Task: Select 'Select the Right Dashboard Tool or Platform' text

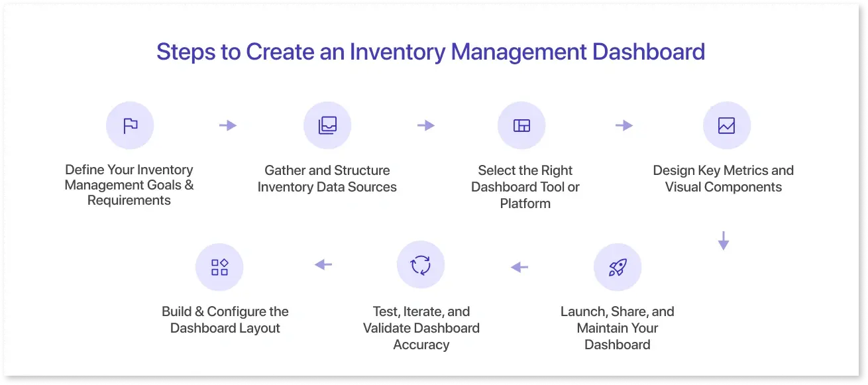Action: coord(525,187)
